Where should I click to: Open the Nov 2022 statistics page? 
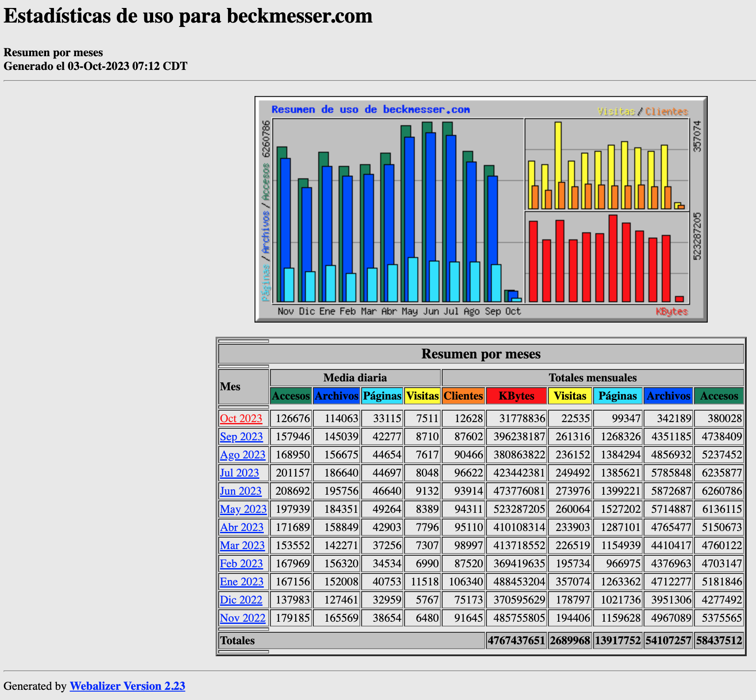tap(243, 618)
